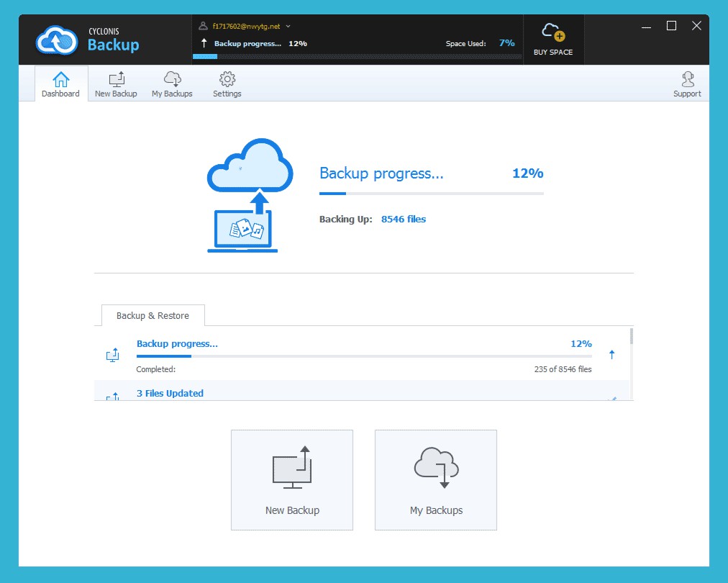Open the New Backup panel button
This screenshot has height=583, width=728.
click(x=291, y=479)
